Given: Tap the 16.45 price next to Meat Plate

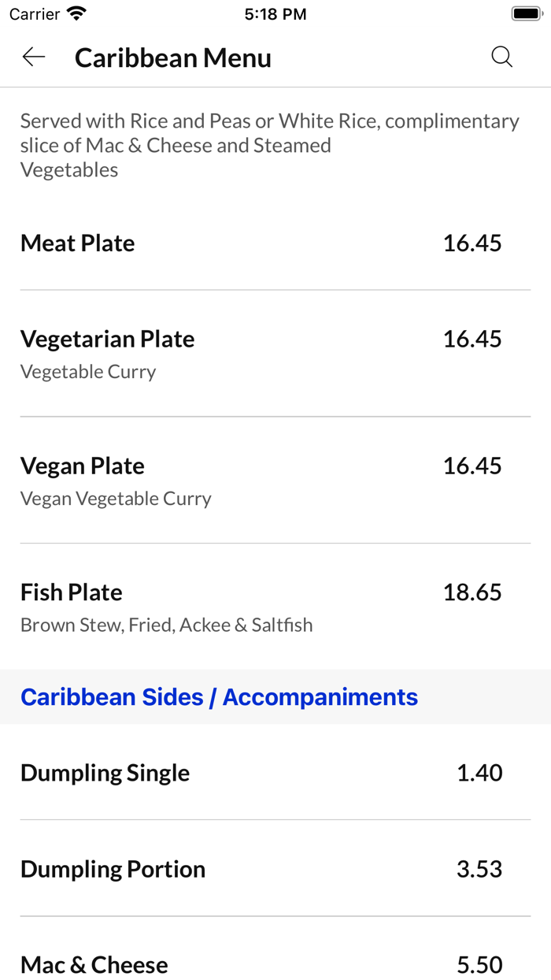Looking at the screenshot, I should pyautogui.click(x=475, y=243).
